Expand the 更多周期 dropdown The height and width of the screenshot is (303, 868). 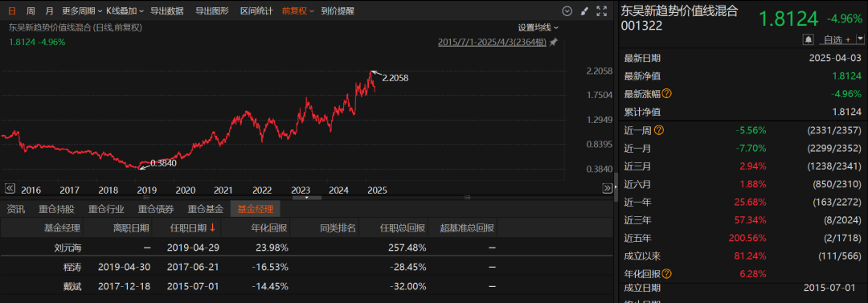pos(81,10)
